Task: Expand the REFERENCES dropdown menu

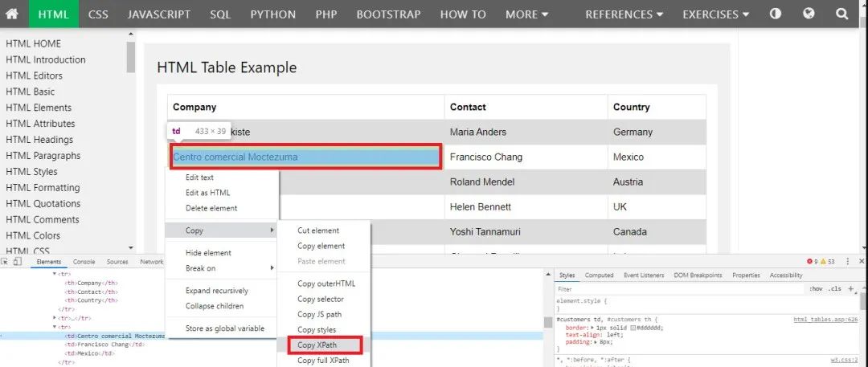Action: [624, 14]
